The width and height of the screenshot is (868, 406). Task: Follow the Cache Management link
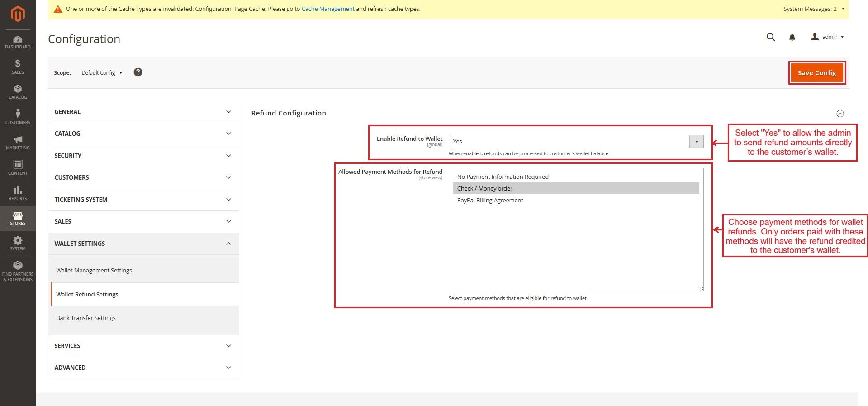327,9
